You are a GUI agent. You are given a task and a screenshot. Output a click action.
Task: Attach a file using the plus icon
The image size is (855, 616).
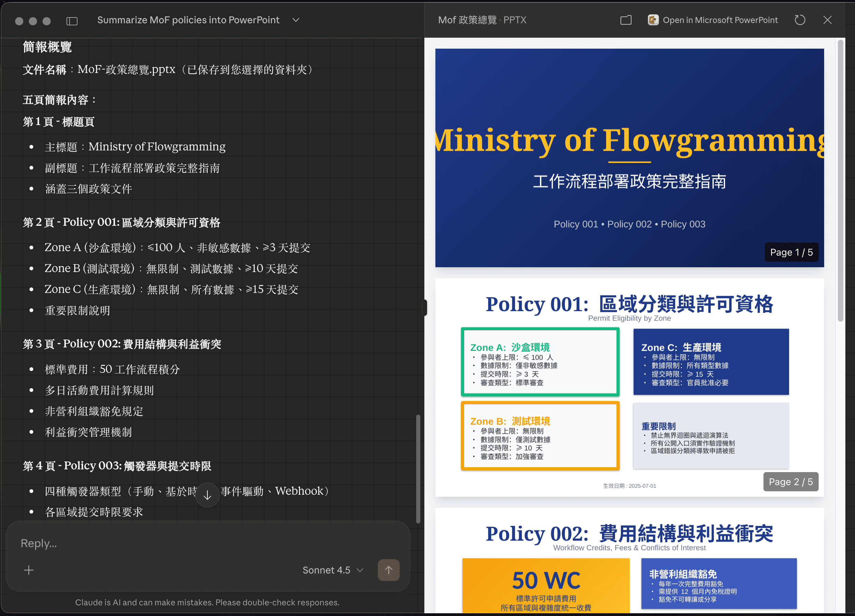(x=29, y=570)
